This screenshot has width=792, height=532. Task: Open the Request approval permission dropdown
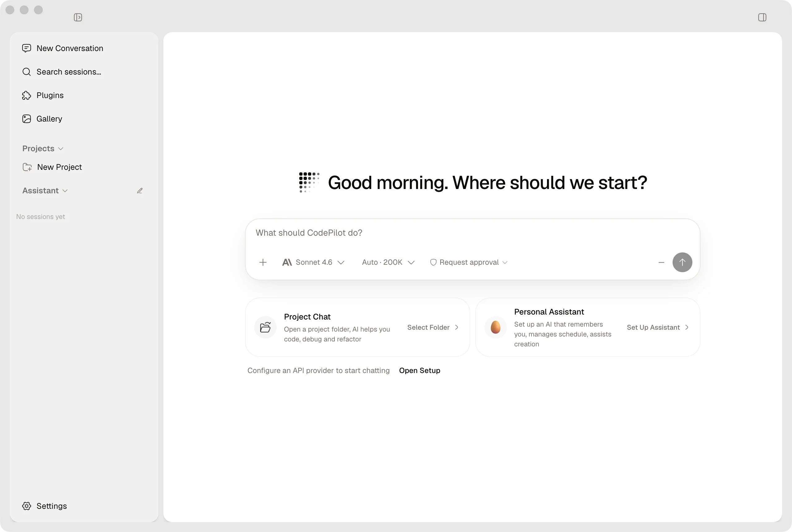(469, 262)
